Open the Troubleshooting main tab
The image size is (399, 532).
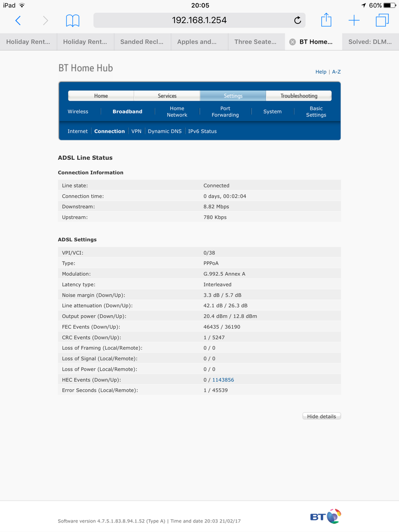pos(298,96)
